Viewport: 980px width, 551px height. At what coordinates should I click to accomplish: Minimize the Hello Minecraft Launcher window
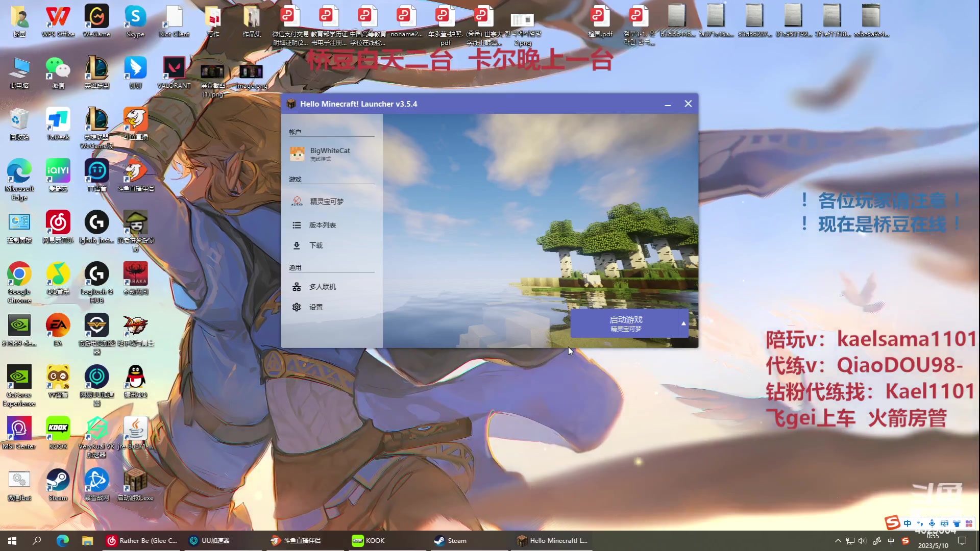[668, 104]
